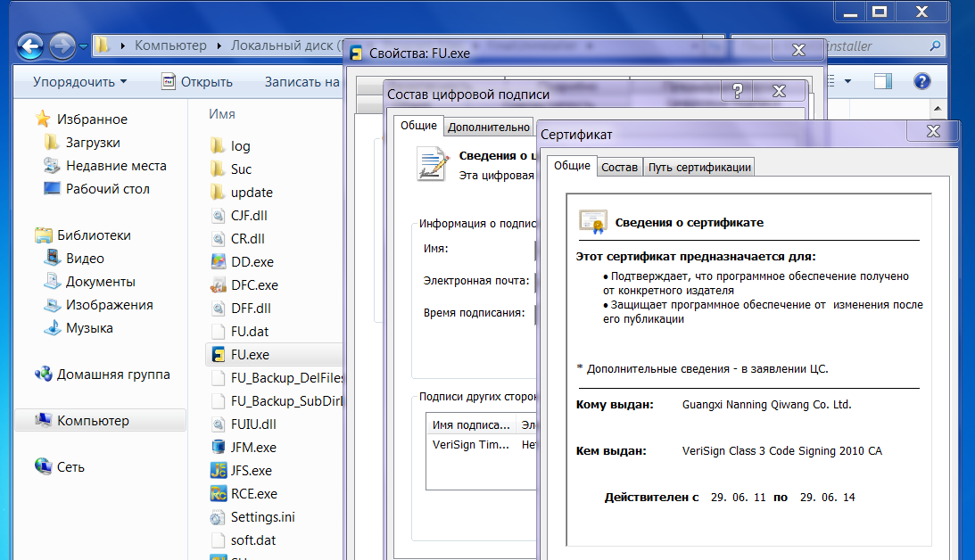Click the JFS.exe file icon
975x560 pixels.
coord(219,470)
